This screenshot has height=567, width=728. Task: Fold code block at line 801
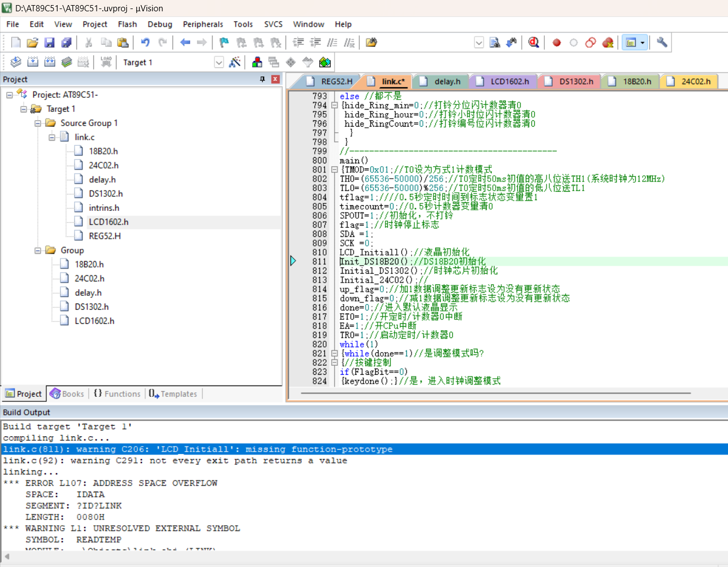(x=334, y=170)
